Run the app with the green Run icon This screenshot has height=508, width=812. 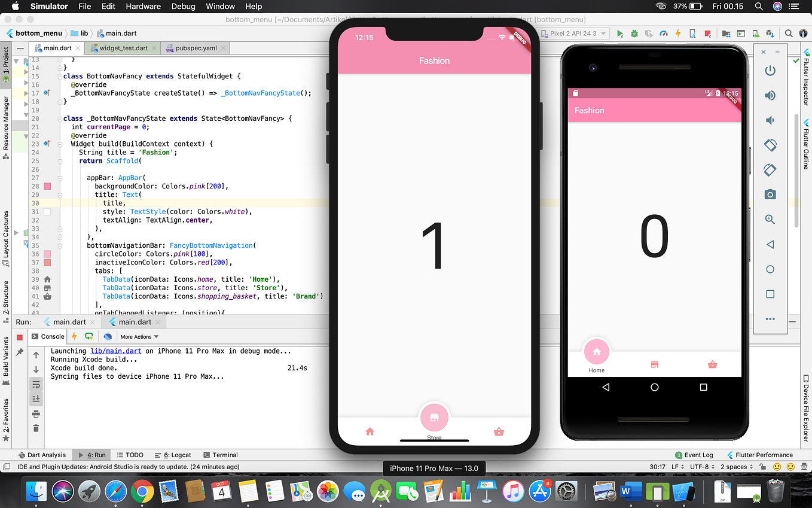(x=620, y=34)
